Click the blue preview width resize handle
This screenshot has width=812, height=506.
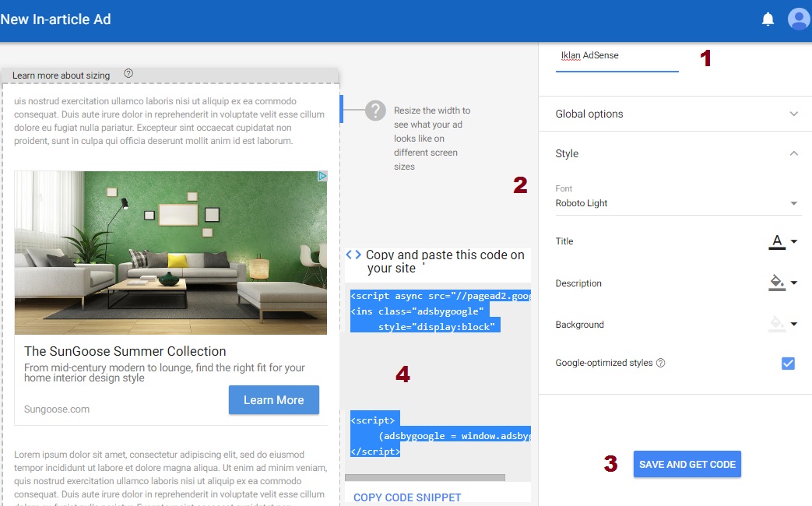[341, 109]
